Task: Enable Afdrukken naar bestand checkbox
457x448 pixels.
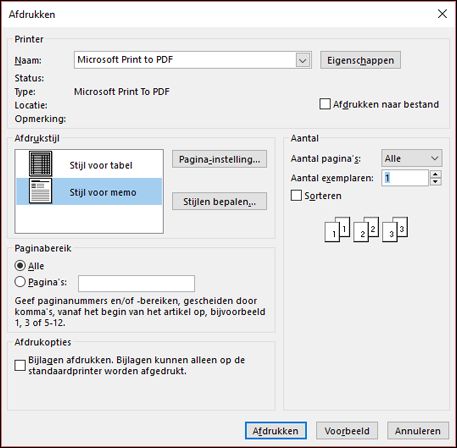Action: (325, 104)
